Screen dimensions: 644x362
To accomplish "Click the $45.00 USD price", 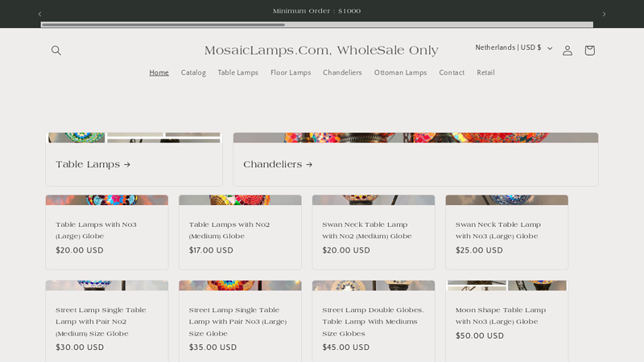I will coord(346,348).
